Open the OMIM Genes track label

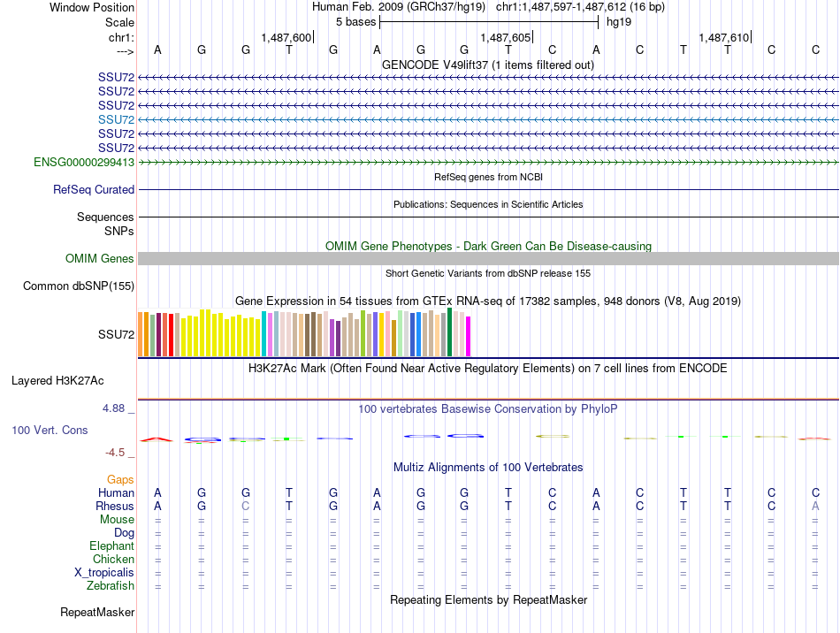100,259
